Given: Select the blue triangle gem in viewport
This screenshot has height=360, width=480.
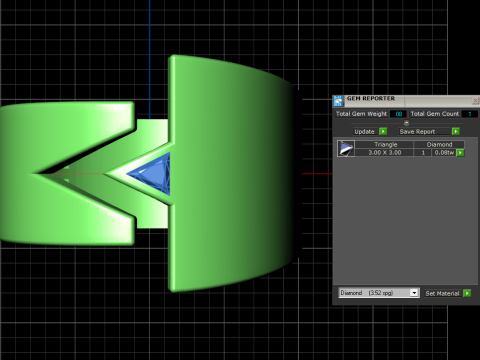Looking at the screenshot, I should coord(155,174).
